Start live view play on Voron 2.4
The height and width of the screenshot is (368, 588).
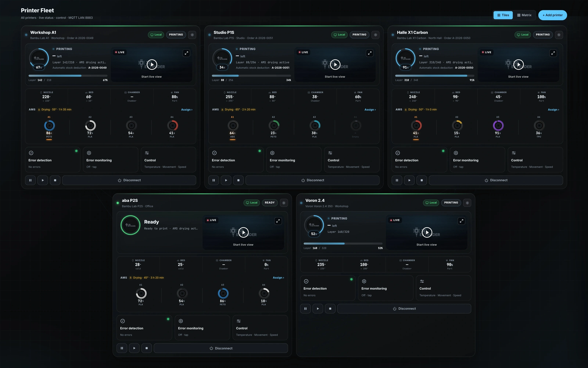pyautogui.click(x=427, y=232)
